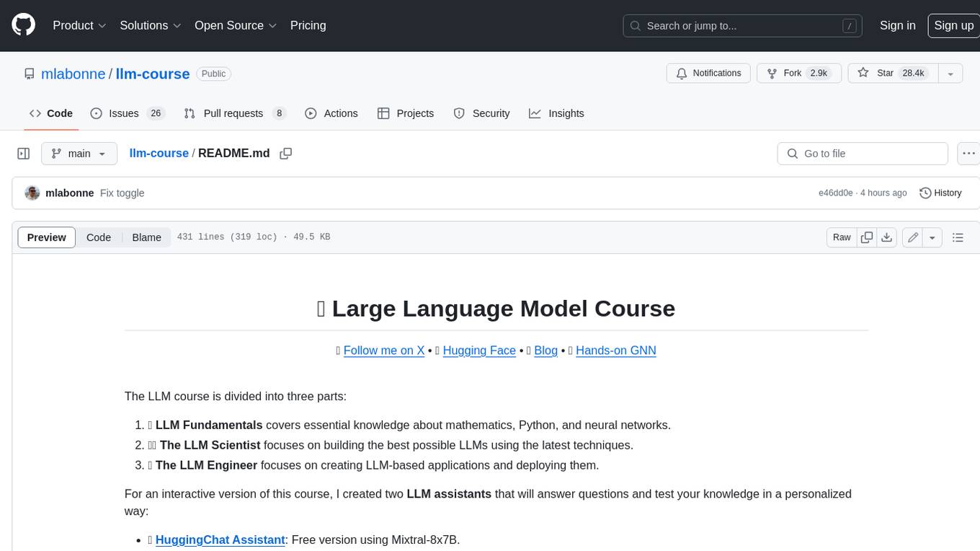Open the Code tab
Image resolution: width=980 pixels, height=551 pixels.
[x=51, y=113]
